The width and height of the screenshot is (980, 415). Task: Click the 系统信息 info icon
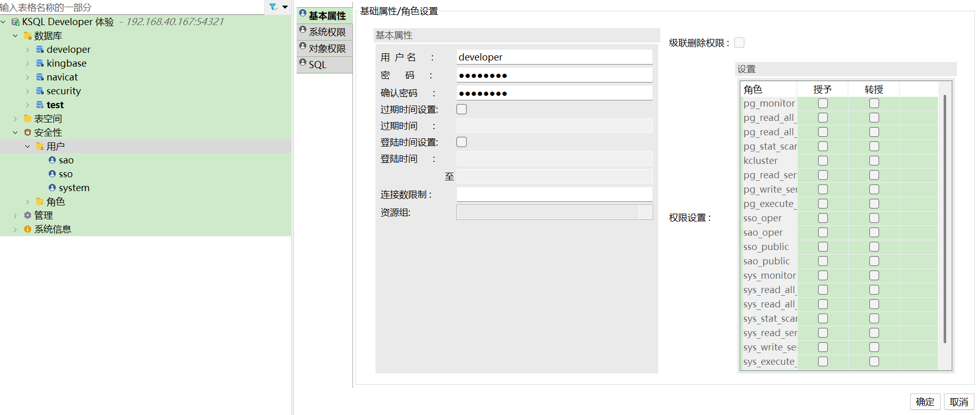28,230
